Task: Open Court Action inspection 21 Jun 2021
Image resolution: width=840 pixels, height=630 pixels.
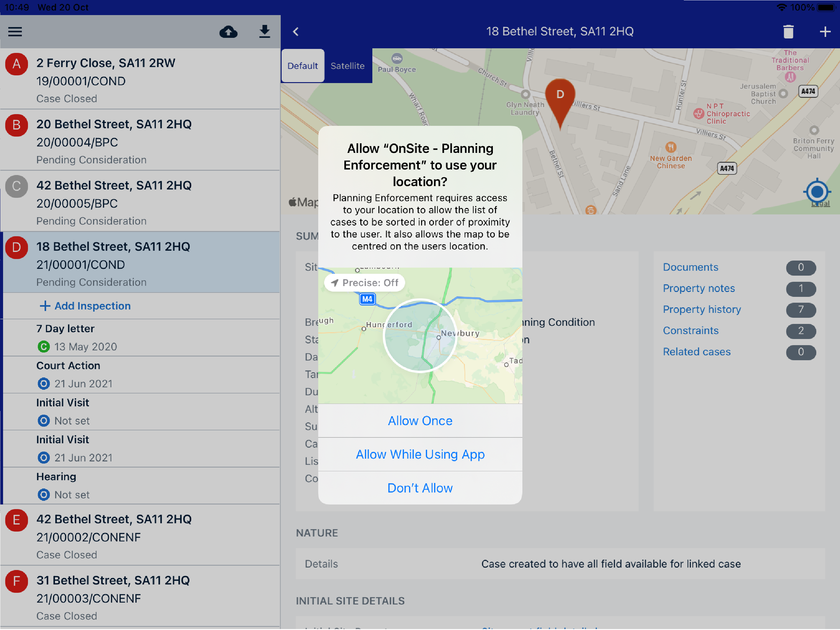Action: pyautogui.click(x=141, y=375)
